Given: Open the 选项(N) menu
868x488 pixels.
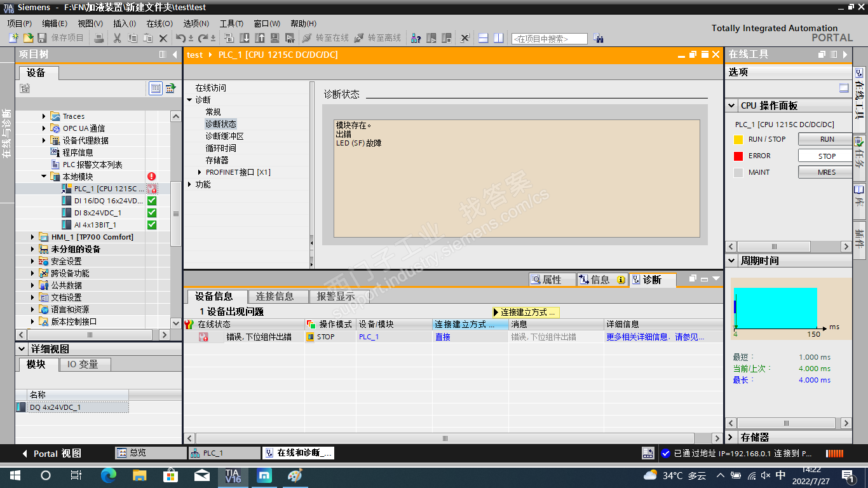Looking at the screenshot, I should tap(196, 24).
